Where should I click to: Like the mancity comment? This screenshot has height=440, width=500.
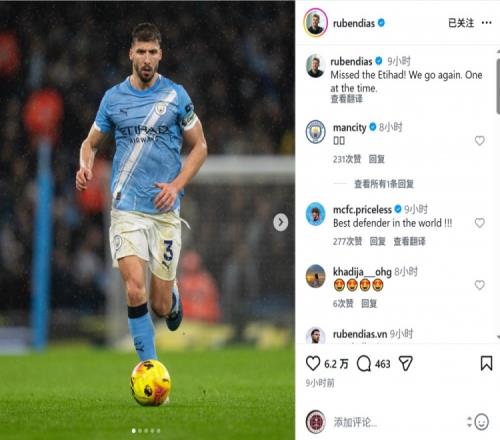(479, 141)
